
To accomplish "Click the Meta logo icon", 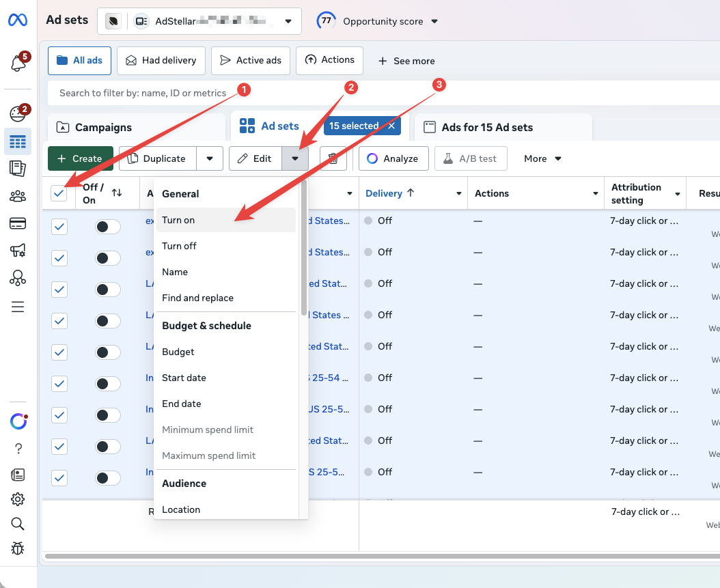I will pos(18,20).
